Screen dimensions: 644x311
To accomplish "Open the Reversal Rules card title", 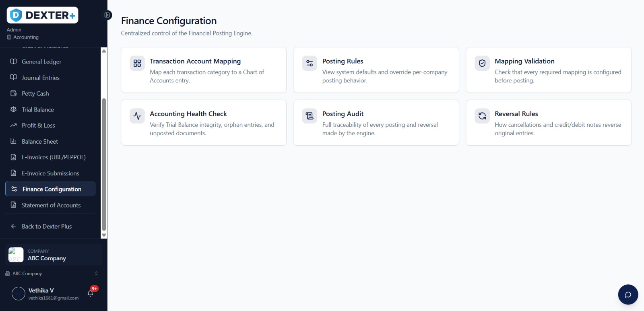I will [516, 114].
